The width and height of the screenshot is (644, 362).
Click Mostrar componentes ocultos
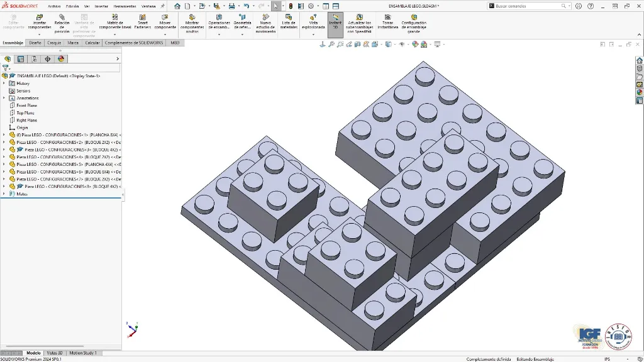192,24
